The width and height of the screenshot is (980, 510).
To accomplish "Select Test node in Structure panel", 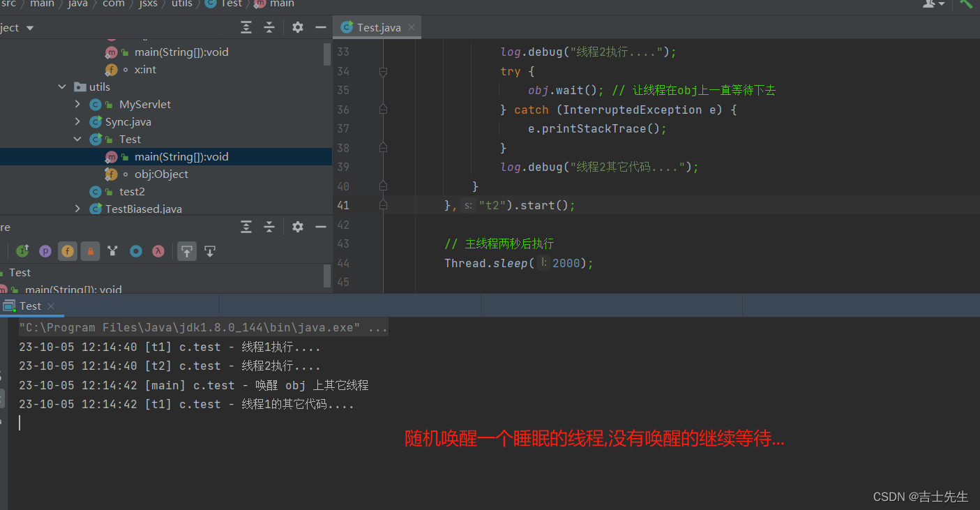I will [20, 273].
